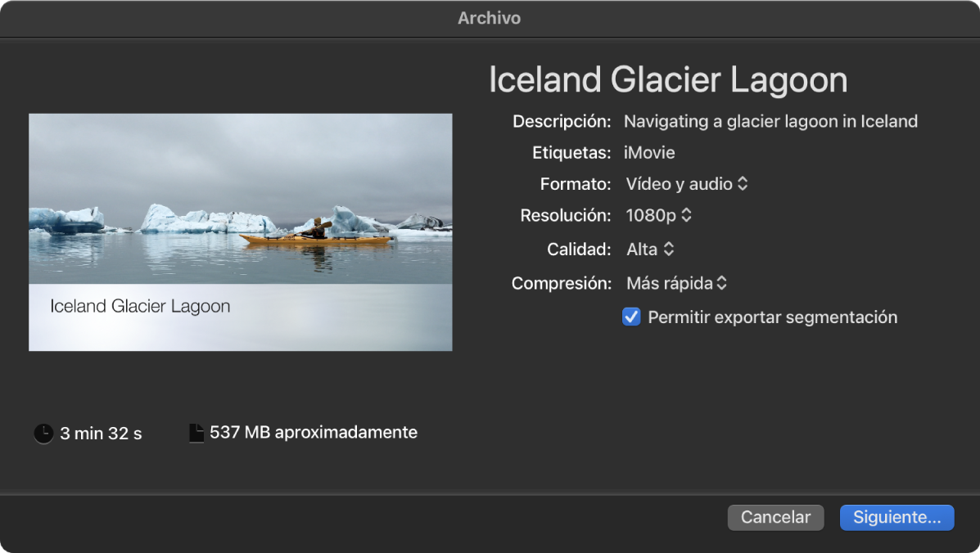Click the Siguiente... button

(896, 518)
